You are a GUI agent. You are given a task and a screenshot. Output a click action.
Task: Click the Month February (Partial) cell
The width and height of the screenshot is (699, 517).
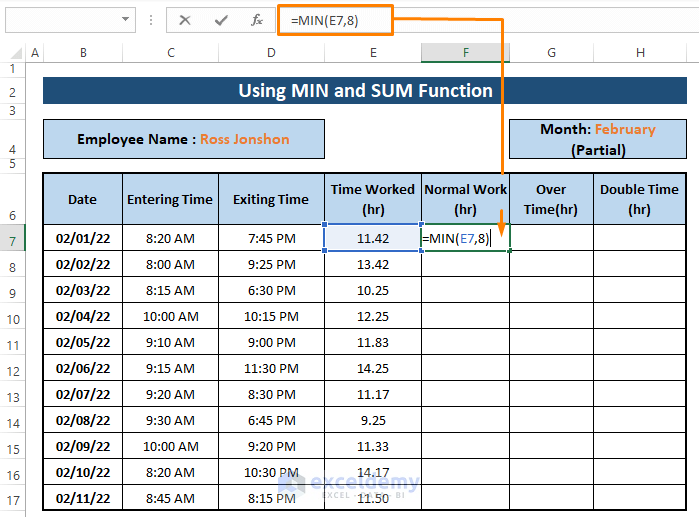pos(597,139)
